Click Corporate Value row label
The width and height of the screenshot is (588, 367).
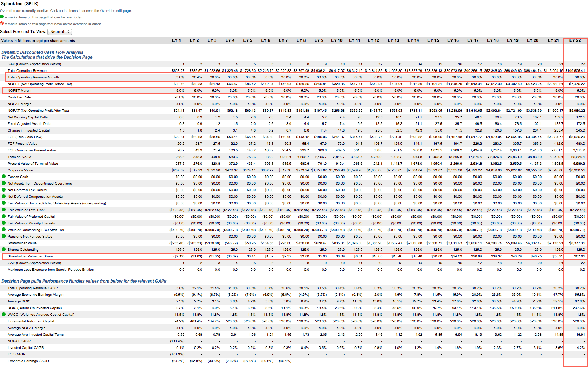(x=20, y=170)
